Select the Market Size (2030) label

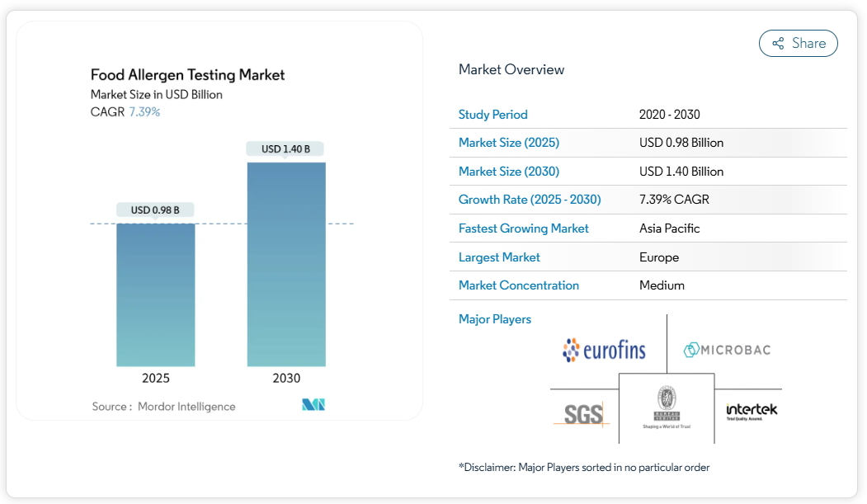pos(508,172)
